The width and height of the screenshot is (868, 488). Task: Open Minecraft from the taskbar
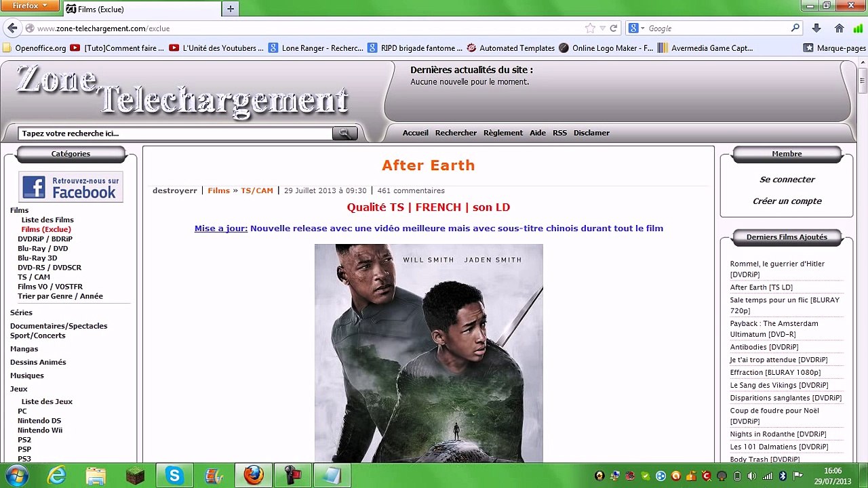coord(135,475)
